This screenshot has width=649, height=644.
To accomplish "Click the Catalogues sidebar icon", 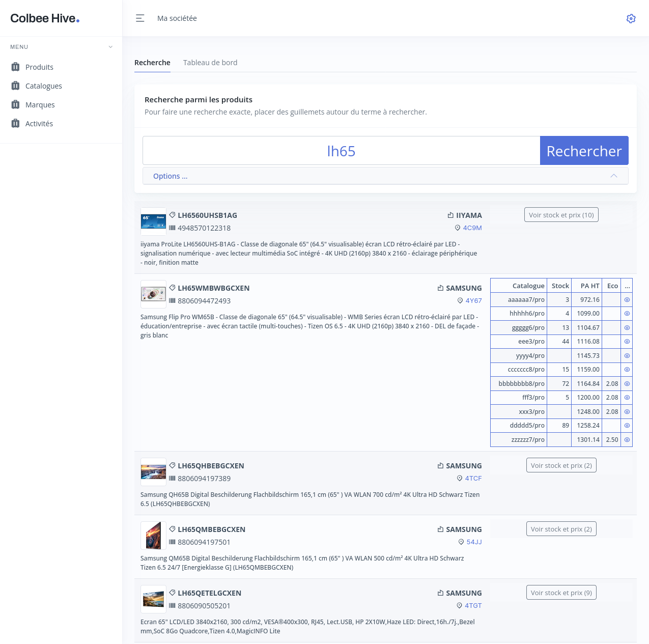I will (x=15, y=86).
